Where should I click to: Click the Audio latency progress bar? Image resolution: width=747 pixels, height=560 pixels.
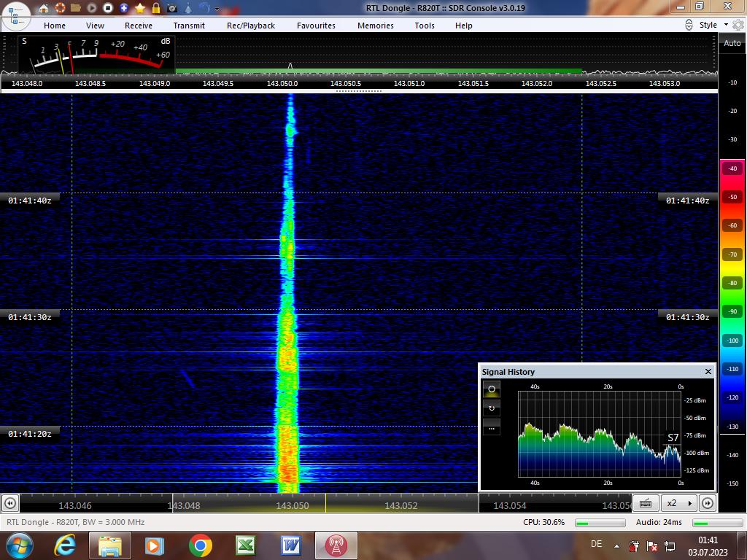click(718, 523)
